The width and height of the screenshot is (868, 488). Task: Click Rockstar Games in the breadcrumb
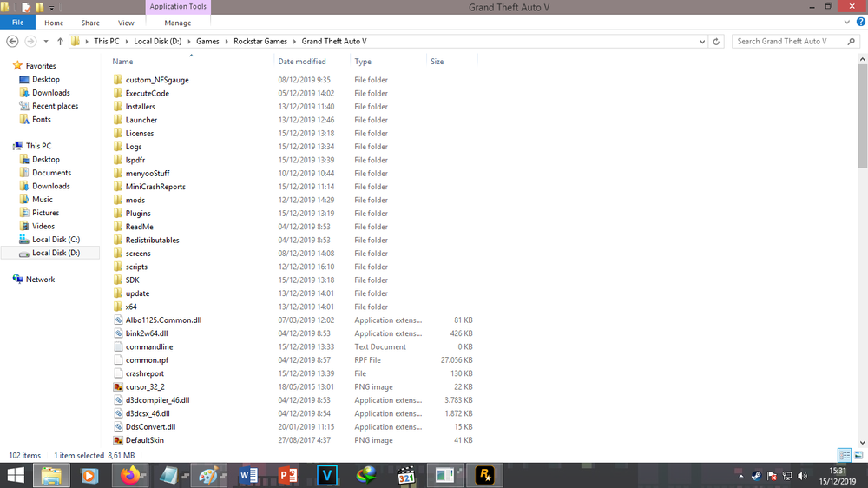coord(260,42)
